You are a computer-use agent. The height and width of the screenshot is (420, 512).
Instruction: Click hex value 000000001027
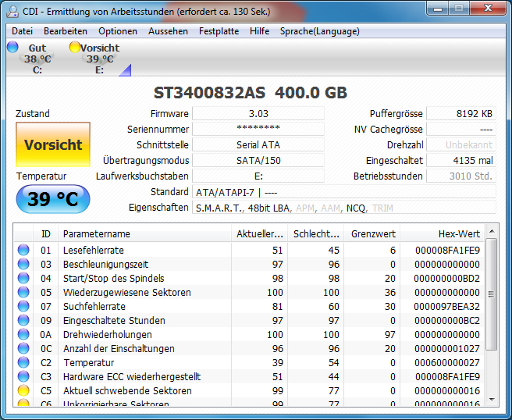pyautogui.click(x=447, y=349)
